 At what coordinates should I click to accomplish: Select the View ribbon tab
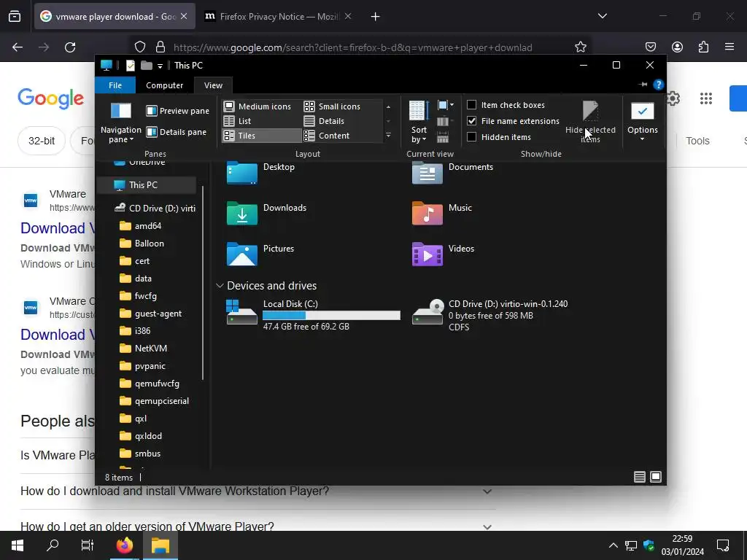213,85
